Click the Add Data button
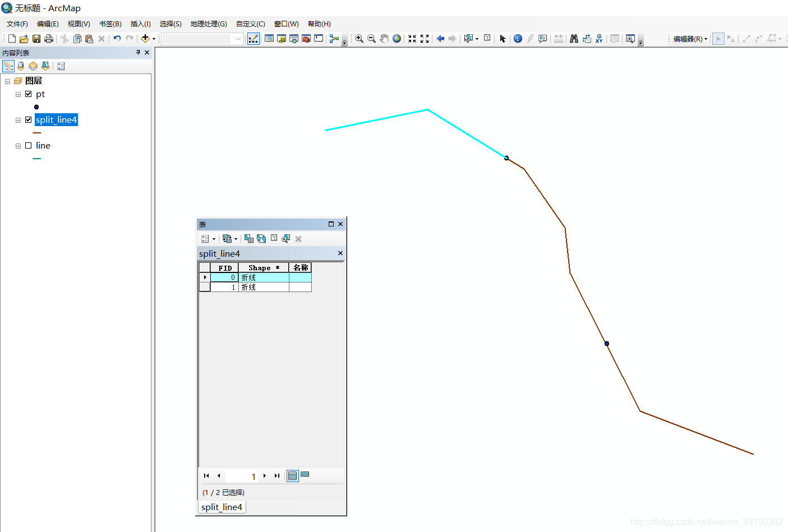Screen dimensions: 788x532 tap(145, 39)
